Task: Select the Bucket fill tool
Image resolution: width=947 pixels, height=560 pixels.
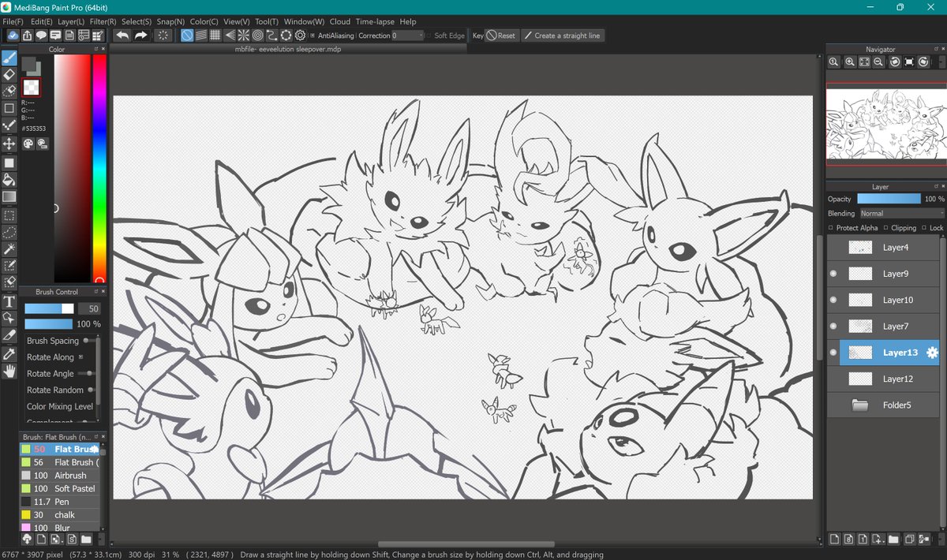Action: pyautogui.click(x=9, y=180)
